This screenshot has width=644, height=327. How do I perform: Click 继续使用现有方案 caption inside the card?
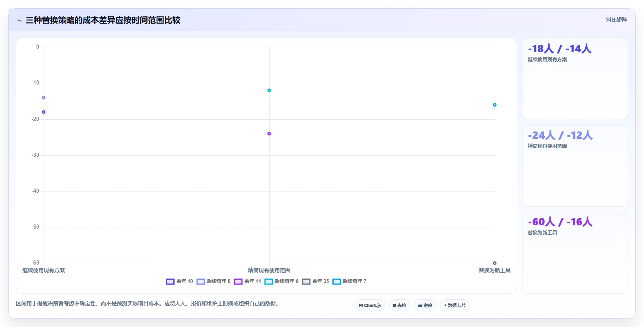547,60
